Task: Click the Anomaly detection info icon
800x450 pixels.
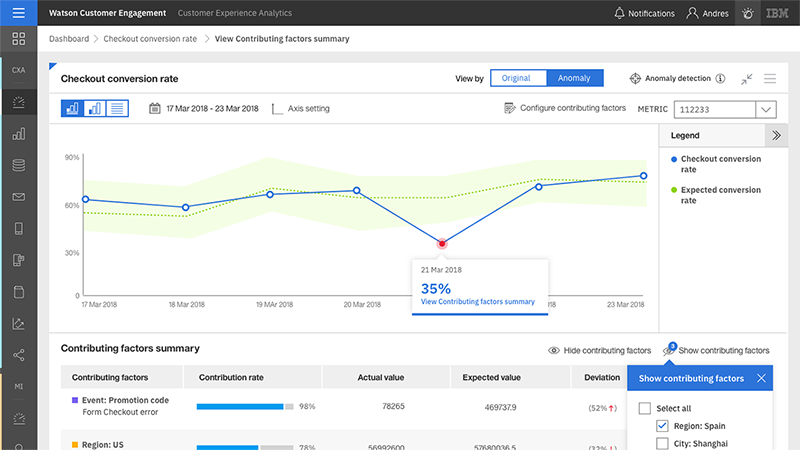Action: [720, 79]
